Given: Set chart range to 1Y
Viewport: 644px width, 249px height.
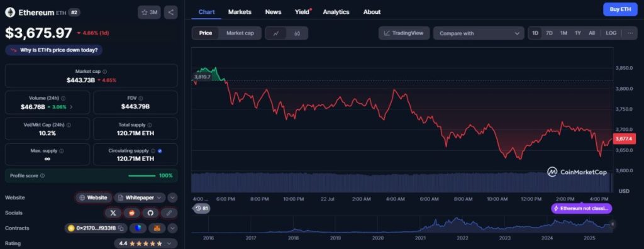Looking at the screenshot, I should (x=578, y=33).
